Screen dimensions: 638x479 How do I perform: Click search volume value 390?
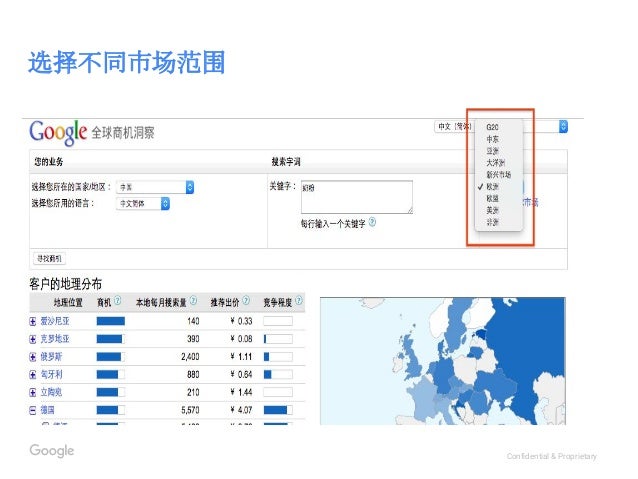pos(193,339)
